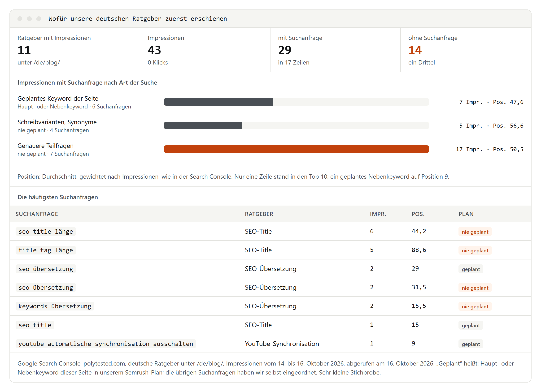Click the 'unter /de/blog/' caption
The image size is (541, 392).
click(39, 62)
